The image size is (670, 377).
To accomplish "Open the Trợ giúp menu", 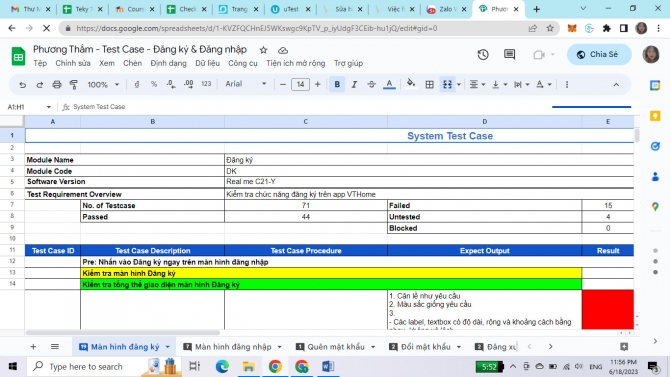I will [x=348, y=63].
